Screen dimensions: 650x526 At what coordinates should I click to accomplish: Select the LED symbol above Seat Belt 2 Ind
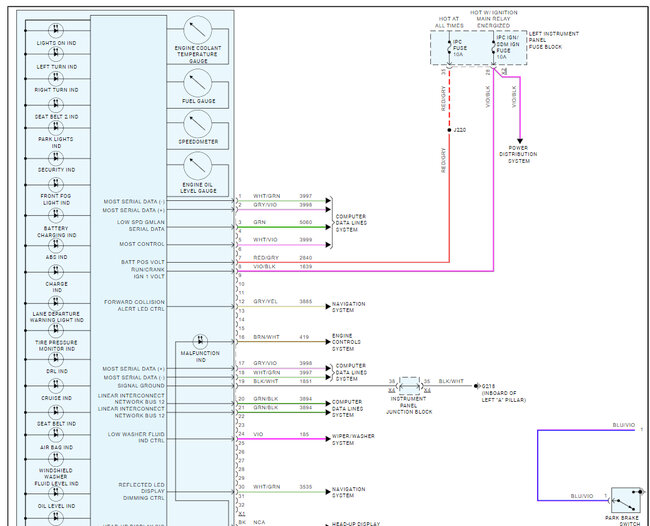click(56, 104)
